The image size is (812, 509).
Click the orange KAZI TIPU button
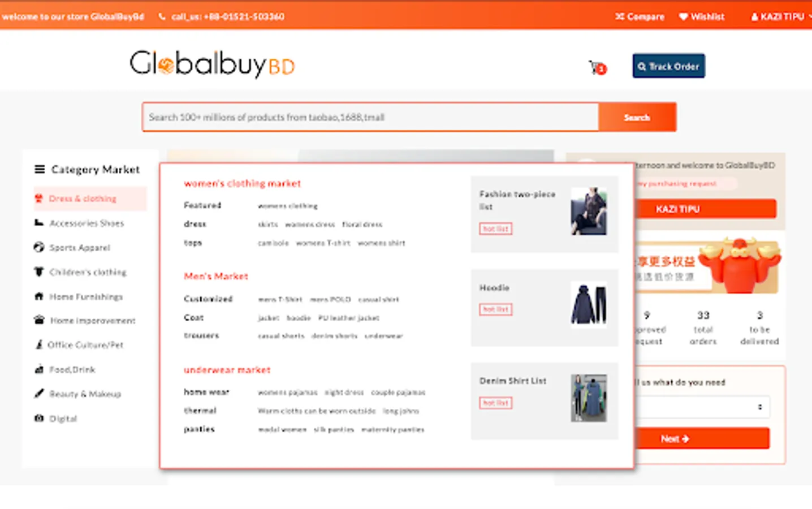coord(706,209)
